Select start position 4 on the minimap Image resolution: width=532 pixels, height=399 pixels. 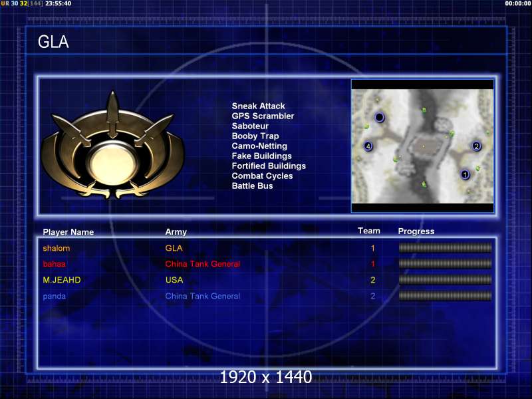pos(368,146)
